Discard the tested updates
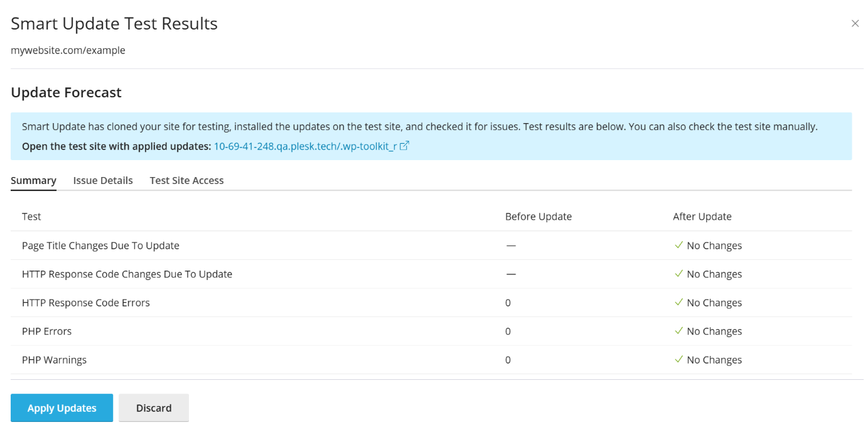The width and height of the screenshot is (868, 437). (154, 408)
